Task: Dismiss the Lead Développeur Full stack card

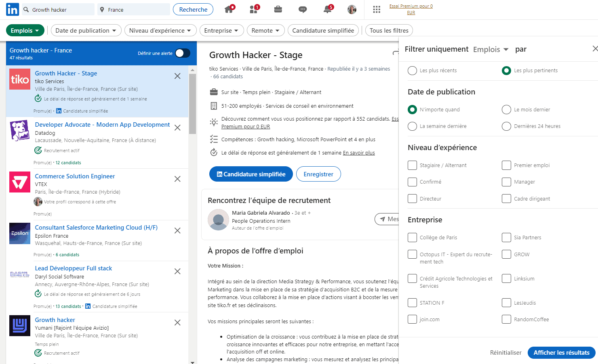Action: click(x=177, y=271)
